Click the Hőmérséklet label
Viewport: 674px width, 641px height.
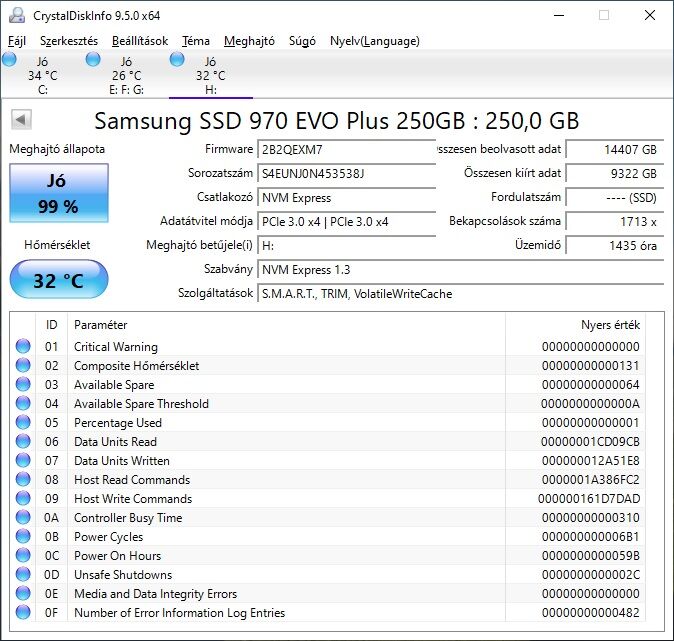pyautogui.click(x=57, y=245)
